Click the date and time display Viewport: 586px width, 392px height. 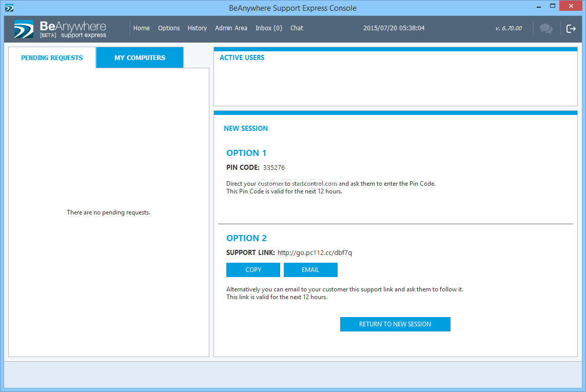pyautogui.click(x=394, y=28)
